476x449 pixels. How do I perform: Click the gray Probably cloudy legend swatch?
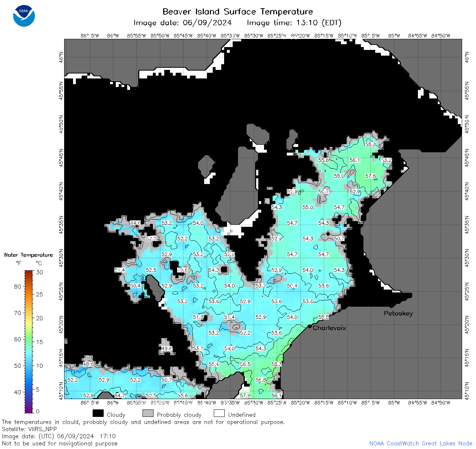(x=148, y=413)
